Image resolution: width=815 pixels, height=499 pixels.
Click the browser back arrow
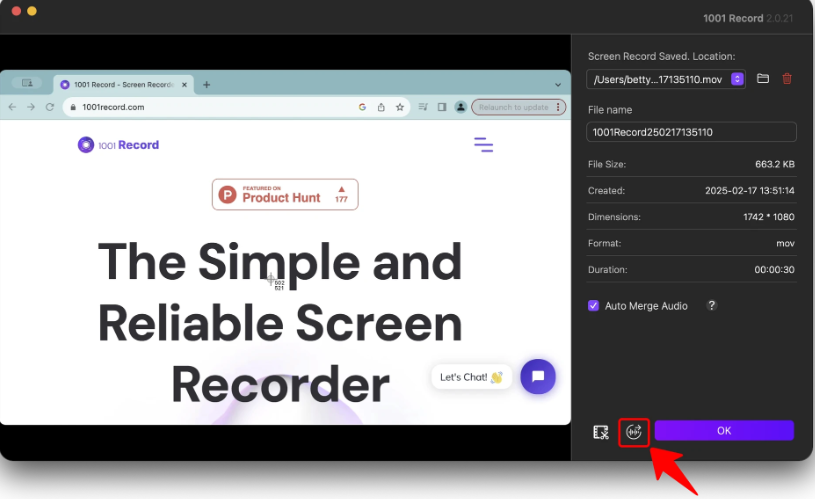coord(12,107)
